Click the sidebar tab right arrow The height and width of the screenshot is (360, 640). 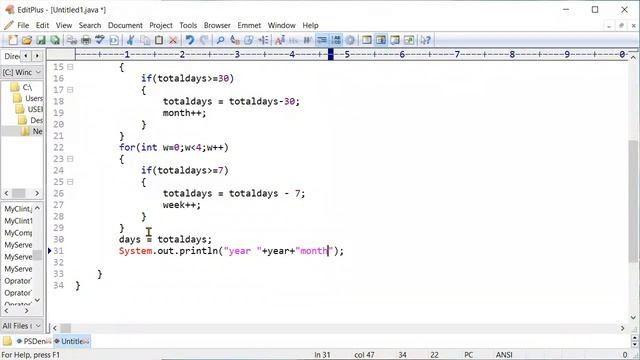(x=37, y=56)
